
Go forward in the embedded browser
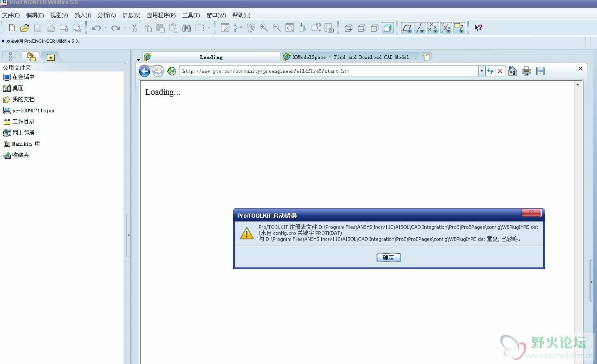(158, 71)
